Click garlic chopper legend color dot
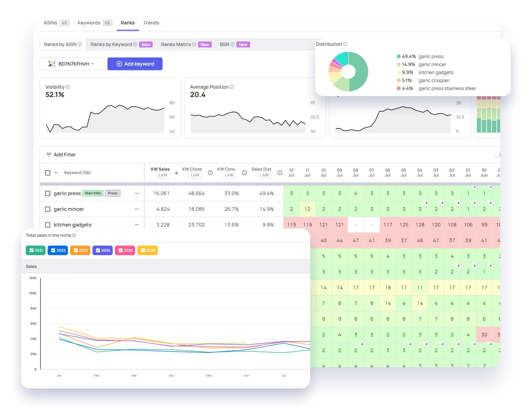 tap(399, 81)
